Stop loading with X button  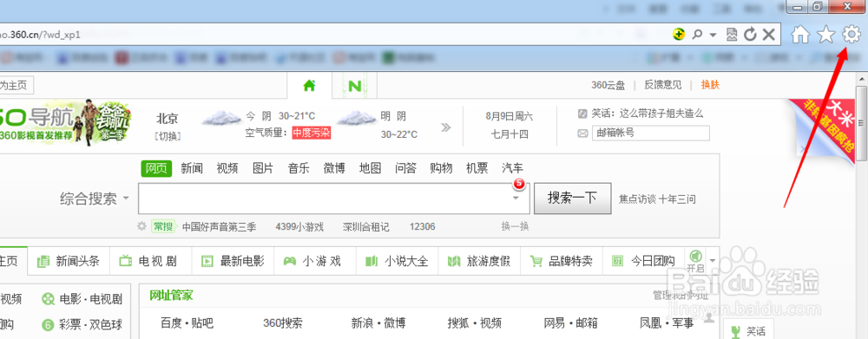tap(768, 35)
